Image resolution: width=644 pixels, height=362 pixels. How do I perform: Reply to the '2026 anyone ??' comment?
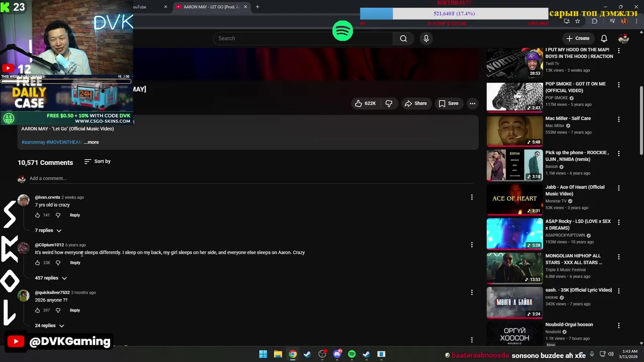pyautogui.click(x=75, y=311)
